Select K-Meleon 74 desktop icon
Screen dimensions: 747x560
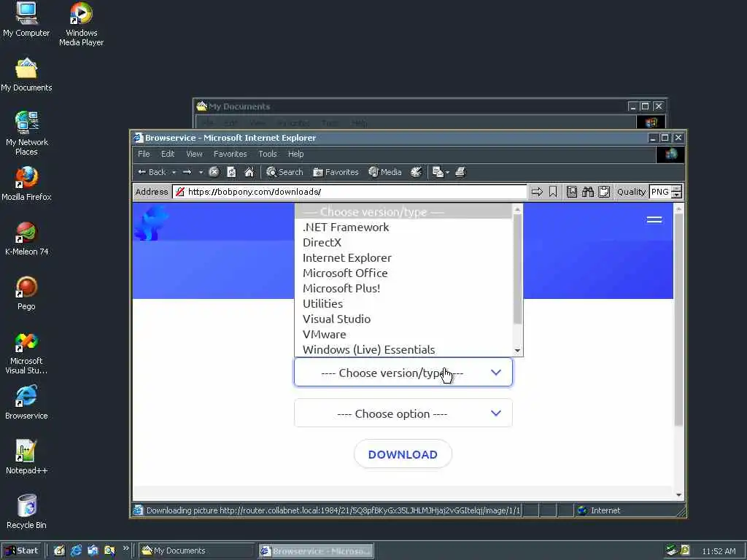point(26,238)
